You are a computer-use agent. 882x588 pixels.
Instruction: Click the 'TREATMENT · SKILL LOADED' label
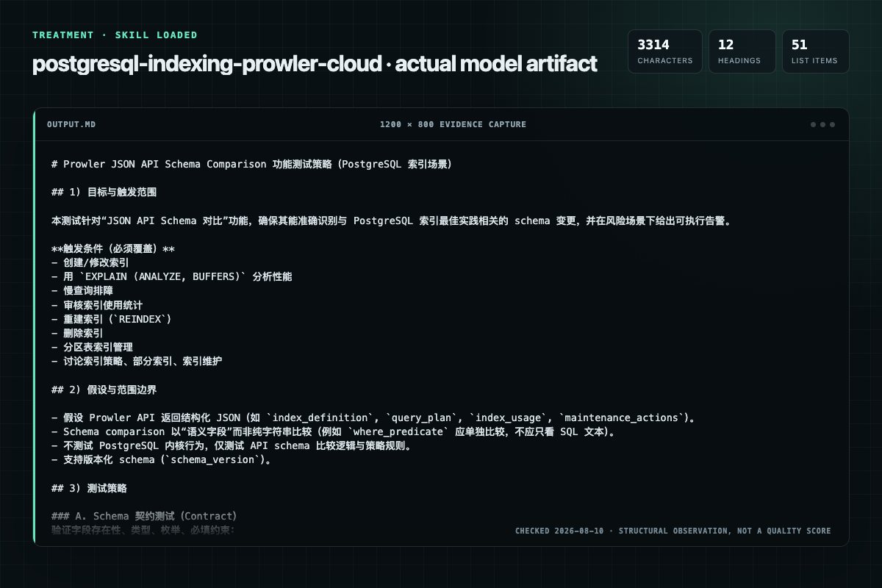click(x=115, y=35)
